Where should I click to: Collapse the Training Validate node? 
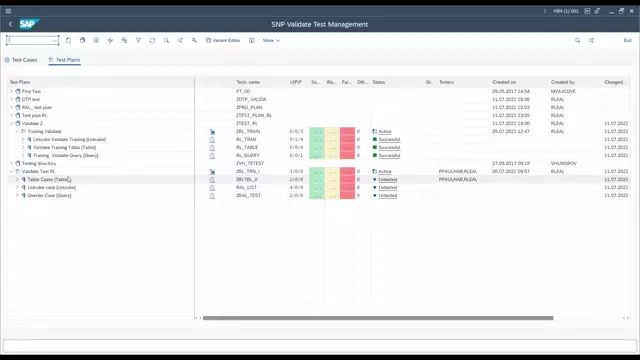(x=17, y=131)
